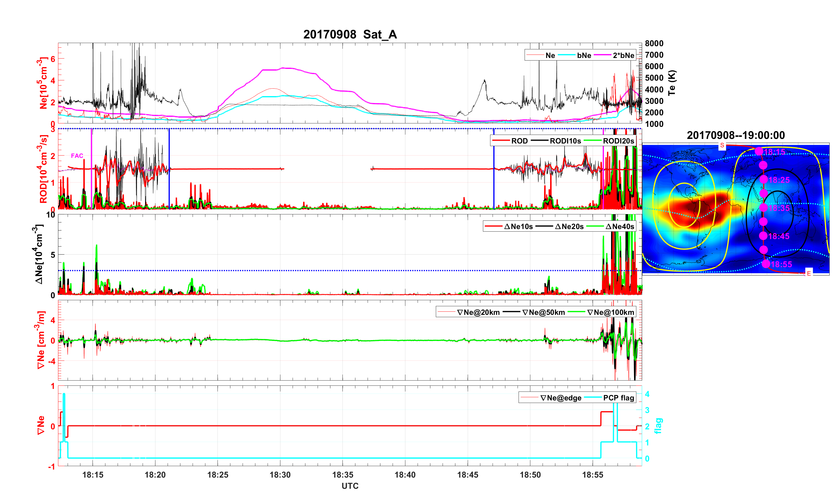Image resolution: width=834 pixels, height=504 pixels.
Task: Click the 18:55 magenta track marker
Action: 766,264
